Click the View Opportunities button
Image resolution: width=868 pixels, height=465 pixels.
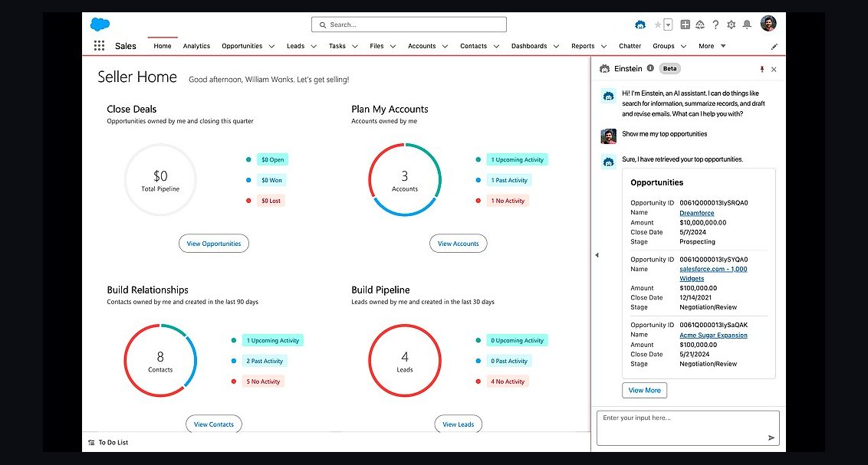(x=214, y=244)
